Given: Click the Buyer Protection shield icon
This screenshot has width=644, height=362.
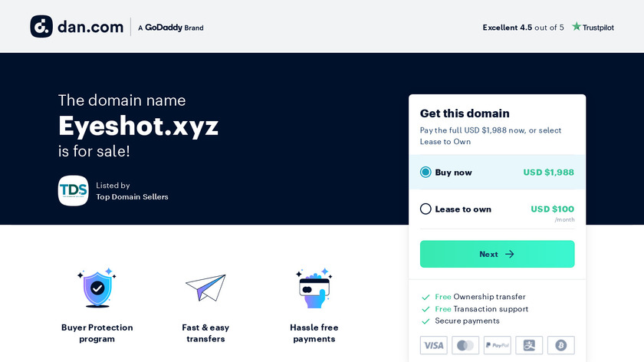Looking at the screenshot, I should (x=97, y=288).
